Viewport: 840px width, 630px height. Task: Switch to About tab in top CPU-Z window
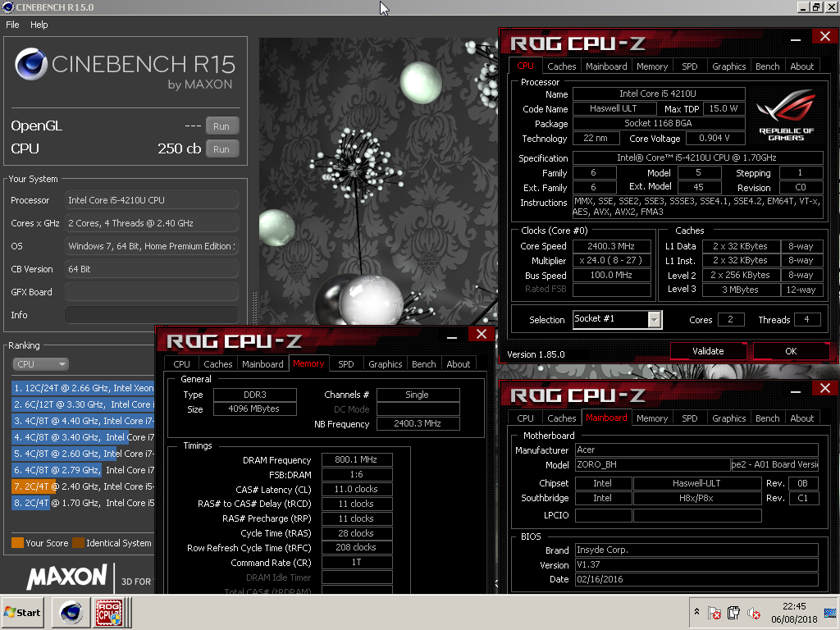click(802, 66)
